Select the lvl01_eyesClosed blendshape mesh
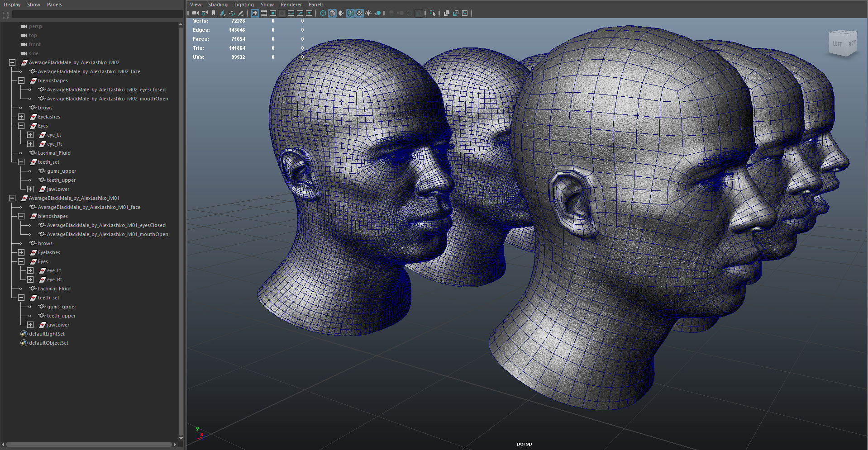Screen dimensions: 868x450 pyautogui.click(x=106, y=225)
